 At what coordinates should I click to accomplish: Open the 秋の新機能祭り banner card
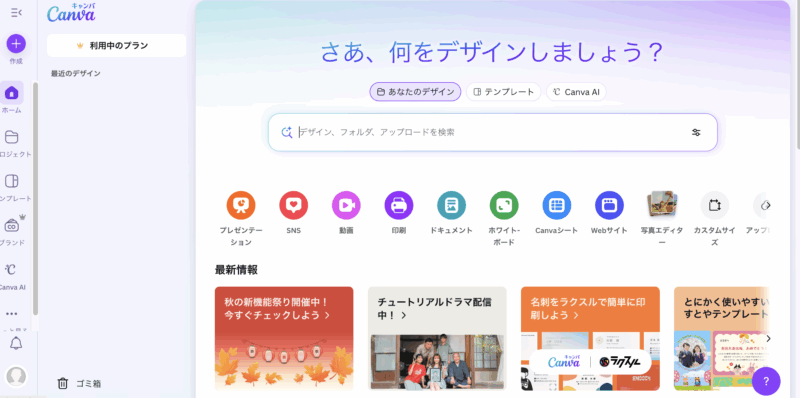click(284, 338)
